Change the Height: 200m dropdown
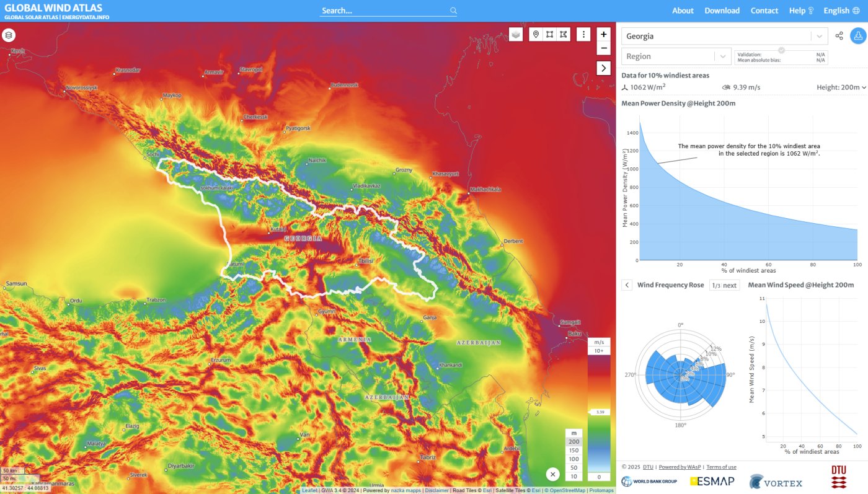This screenshot has width=868, height=494. point(841,87)
